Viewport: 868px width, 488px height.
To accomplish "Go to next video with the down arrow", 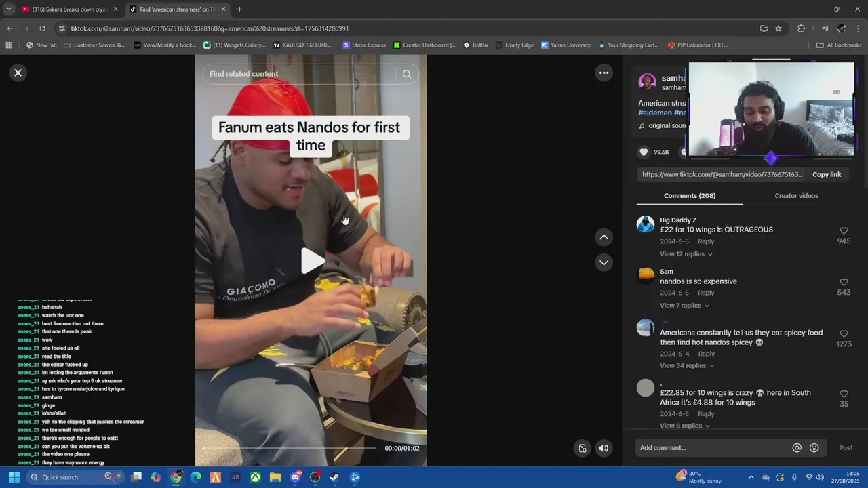I will tap(604, 262).
